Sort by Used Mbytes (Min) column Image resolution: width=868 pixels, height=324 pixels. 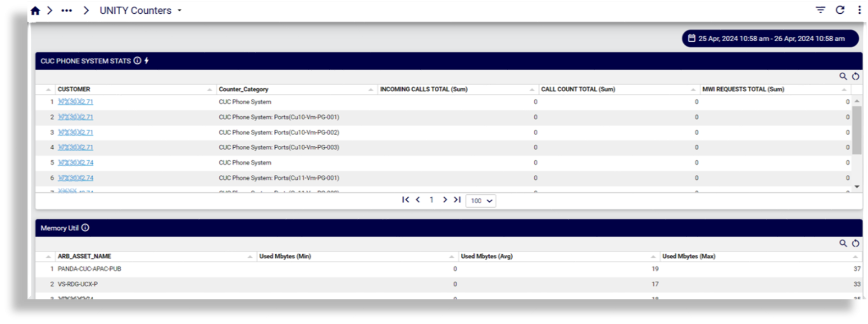tap(285, 256)
